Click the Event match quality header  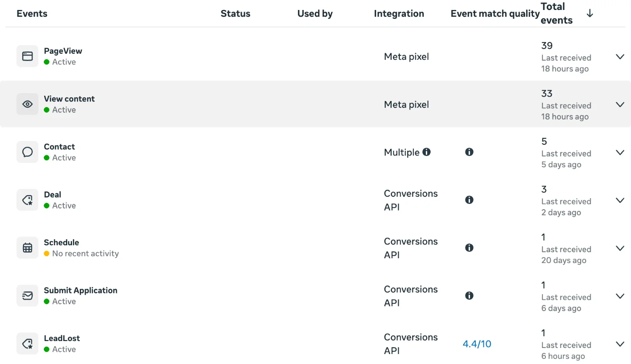coord(495,13)
